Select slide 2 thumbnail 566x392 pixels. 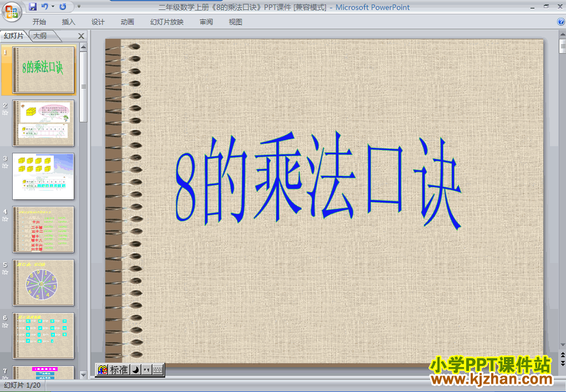(x=43, y=123)
